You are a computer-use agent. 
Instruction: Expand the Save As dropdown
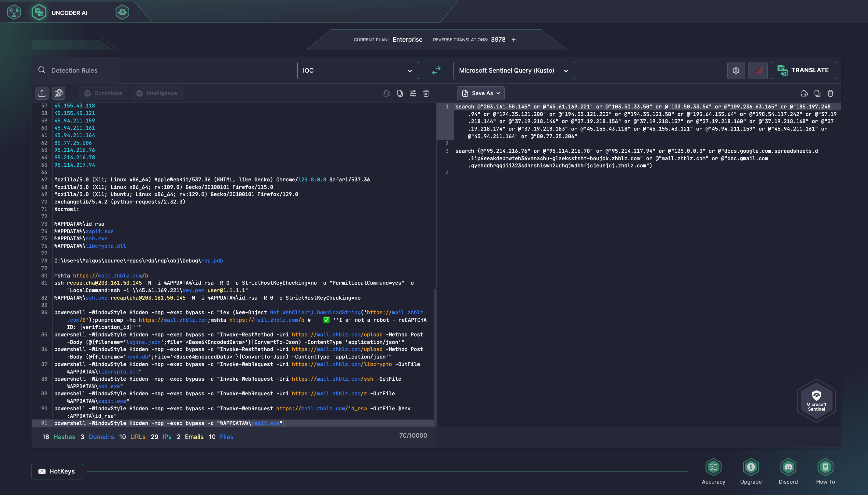[481, 93]
